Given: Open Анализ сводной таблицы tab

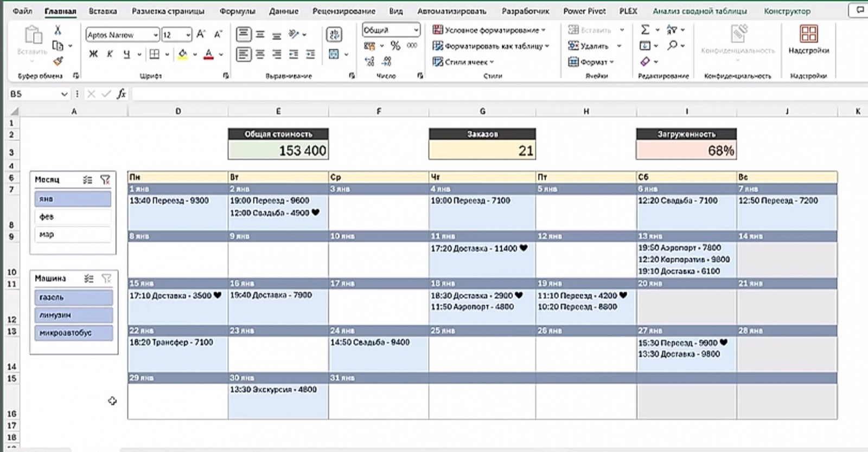Looking at the screenshot, I should [699, 11].
